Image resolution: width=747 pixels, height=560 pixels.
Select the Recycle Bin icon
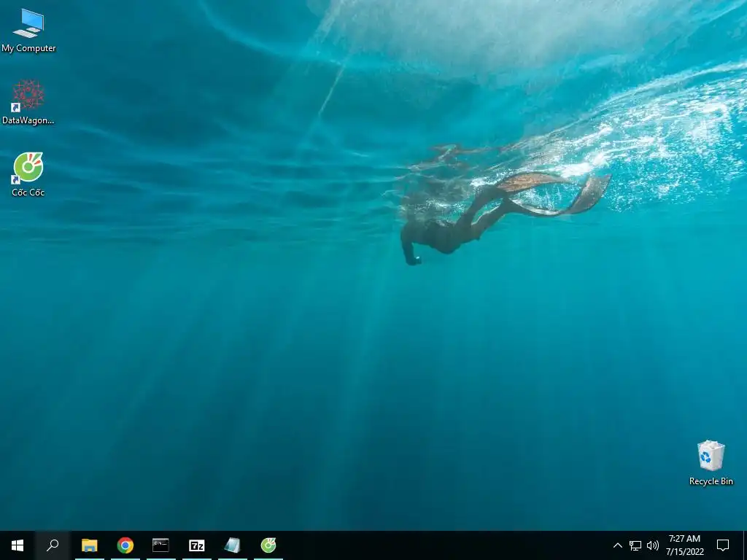[711, 462]
